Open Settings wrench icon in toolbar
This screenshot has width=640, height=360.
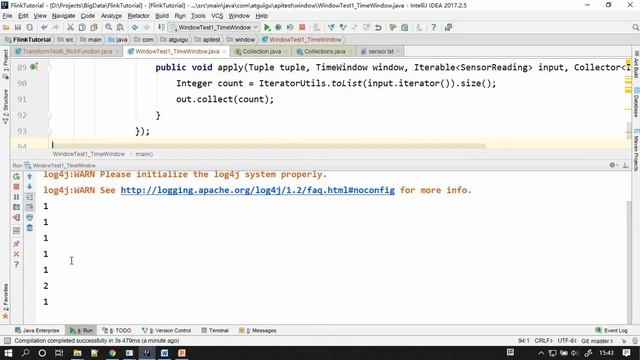pyautogui.click(x=393, y=27)
